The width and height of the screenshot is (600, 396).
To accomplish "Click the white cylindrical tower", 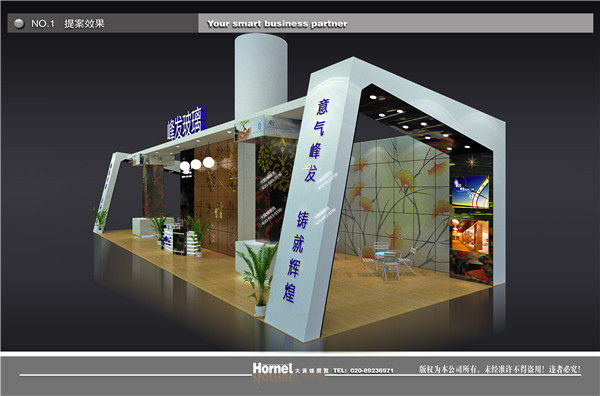I will (260, 75).
